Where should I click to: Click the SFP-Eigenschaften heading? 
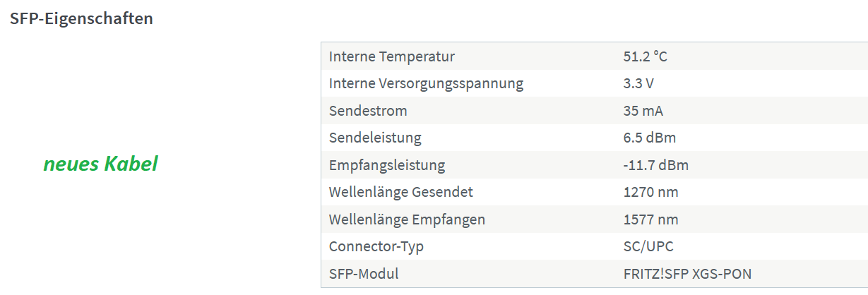tap(81, 19)
